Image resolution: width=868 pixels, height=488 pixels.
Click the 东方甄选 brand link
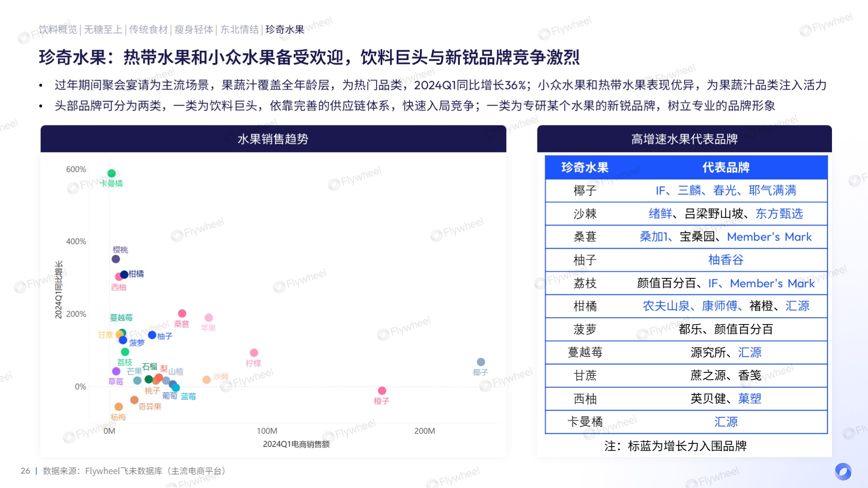pos(779,213)
